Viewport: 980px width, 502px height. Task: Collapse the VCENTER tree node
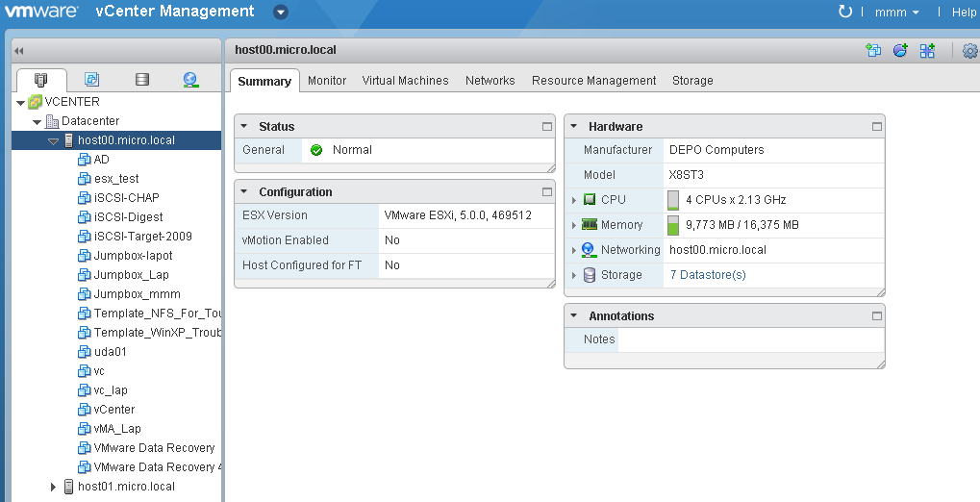pyautogui.click(x=20, y=103)
